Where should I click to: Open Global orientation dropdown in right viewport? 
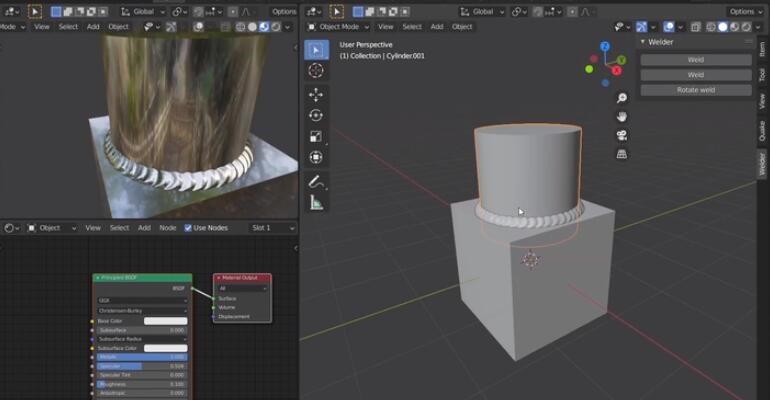[482, 11]
